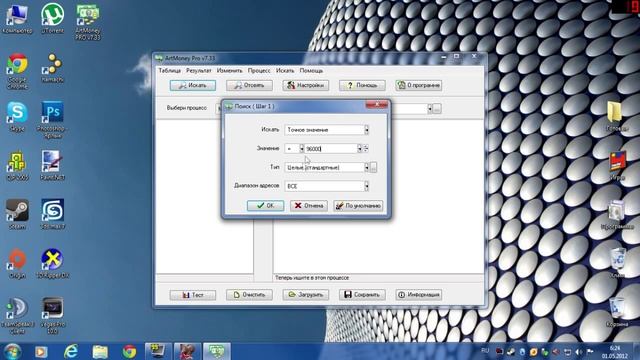Open uTorrent desktop icon
Viewport: 640px width, 360px height.
click(52, 18)
